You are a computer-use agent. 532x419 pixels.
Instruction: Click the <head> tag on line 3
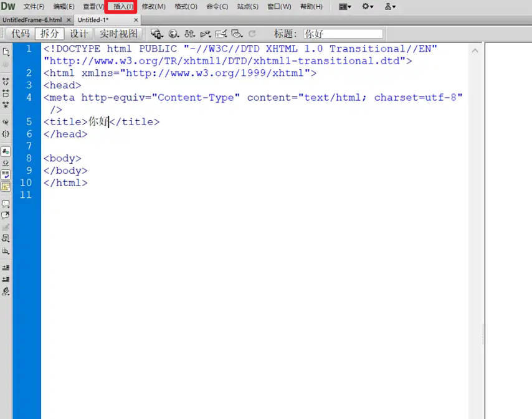tap(62, 85)
